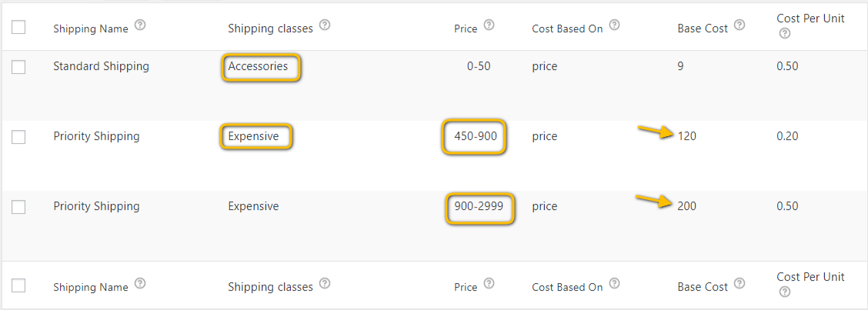Click the Standard Shipping name
The image size is (868, 310).
click(102, 66)
